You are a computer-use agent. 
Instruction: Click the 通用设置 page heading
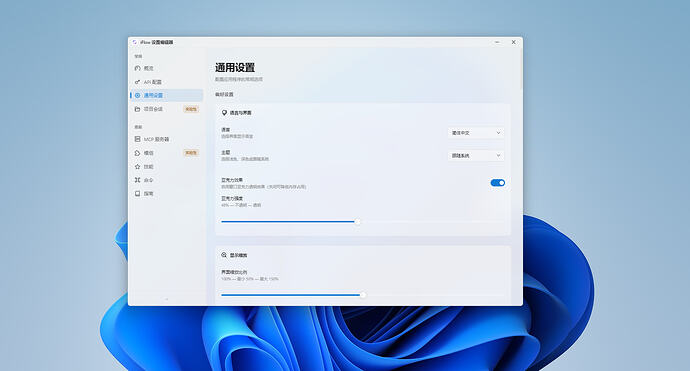235,67
